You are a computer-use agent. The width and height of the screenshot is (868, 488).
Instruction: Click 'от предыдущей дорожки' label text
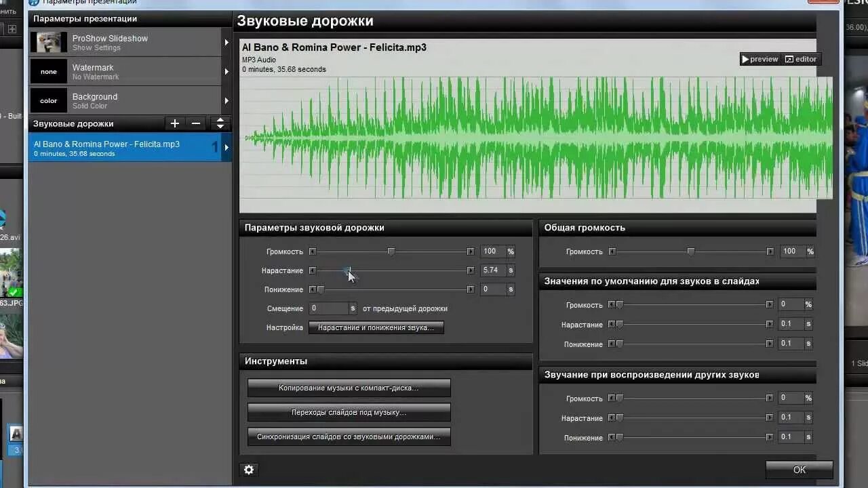[x=405, y=308]
